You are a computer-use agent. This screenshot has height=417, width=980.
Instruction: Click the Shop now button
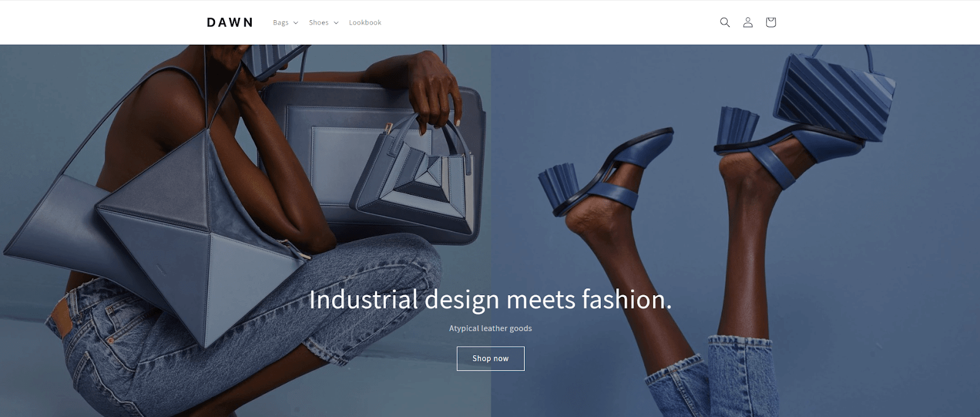(x=491, y=359)
